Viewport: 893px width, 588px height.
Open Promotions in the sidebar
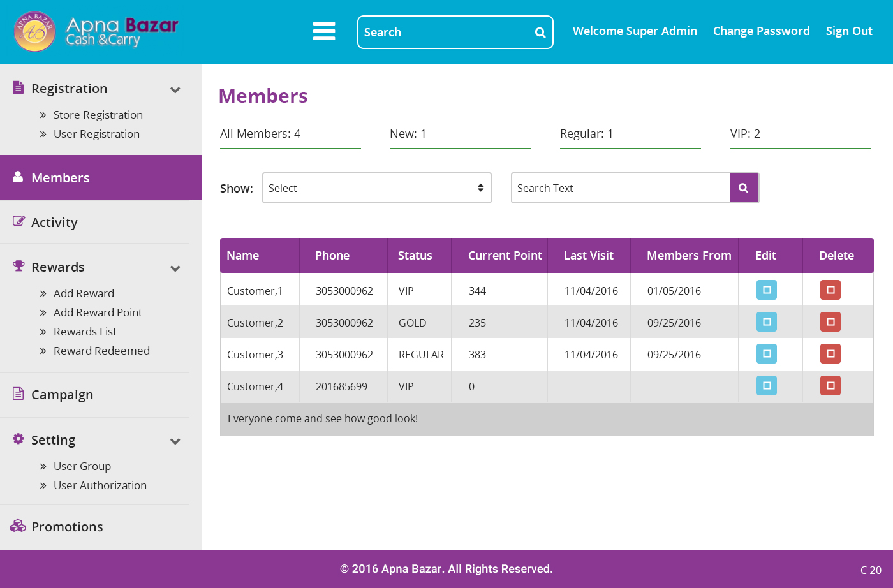coord(67,527)
